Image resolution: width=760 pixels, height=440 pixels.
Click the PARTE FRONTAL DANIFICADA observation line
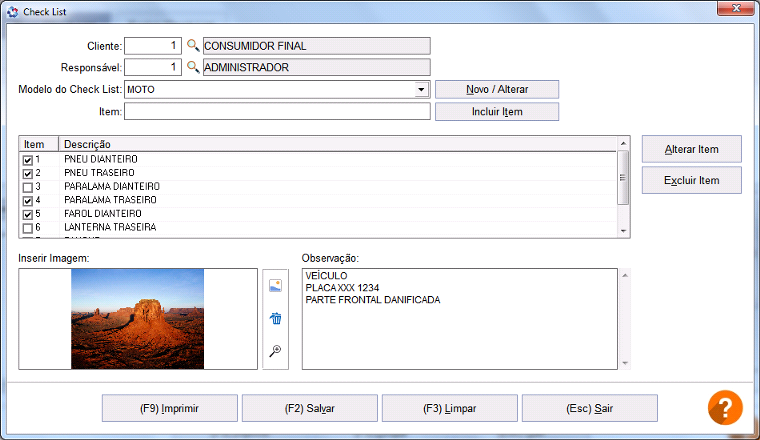pos(373,300)
